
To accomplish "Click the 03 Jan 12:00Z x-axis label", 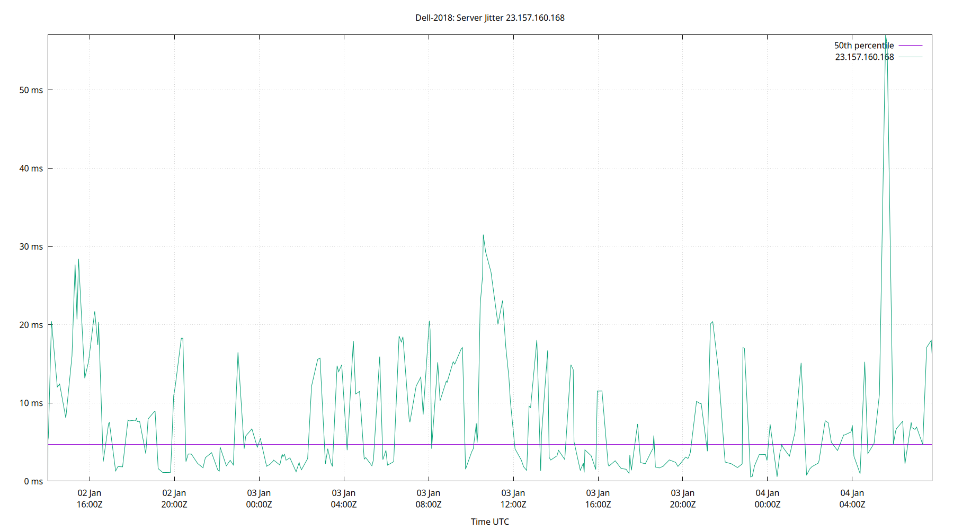I will point(514,498).
